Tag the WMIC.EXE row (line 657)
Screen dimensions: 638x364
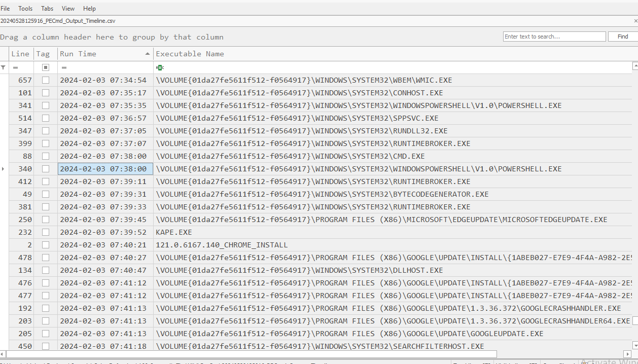pyautogui.click(x=46, y=80)
